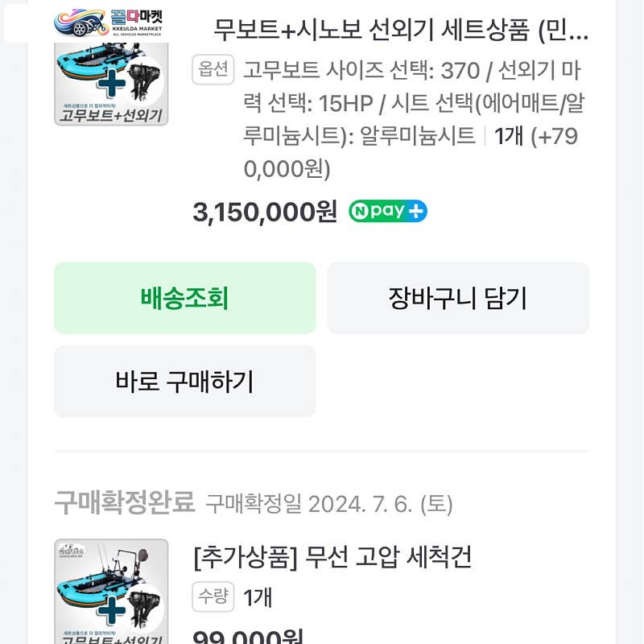644x644 pixels.
Task: Click the 수량 label badge
Action: click(213, 597)
